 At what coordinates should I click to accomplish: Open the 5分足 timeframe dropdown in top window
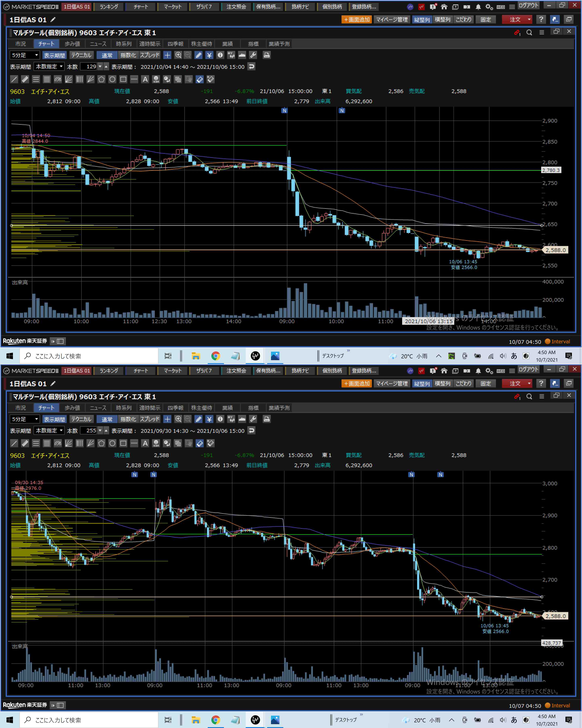coord(25,55)
